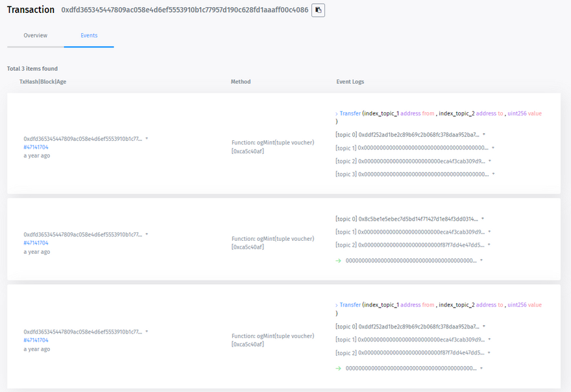This screenshot has width=571, height=392.
Task: Collapse the first event's Transfer chevron
Action: (x=336, y=114)
